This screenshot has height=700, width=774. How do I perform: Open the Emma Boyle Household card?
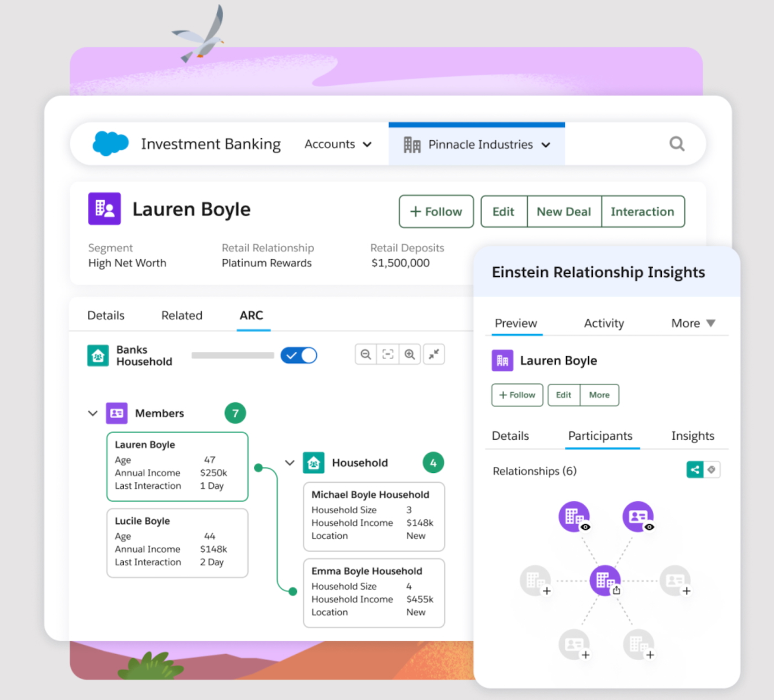(374, 593)
